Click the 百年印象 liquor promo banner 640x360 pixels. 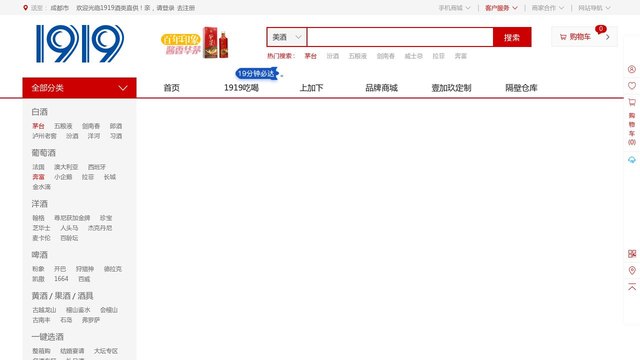pos(195,42)
